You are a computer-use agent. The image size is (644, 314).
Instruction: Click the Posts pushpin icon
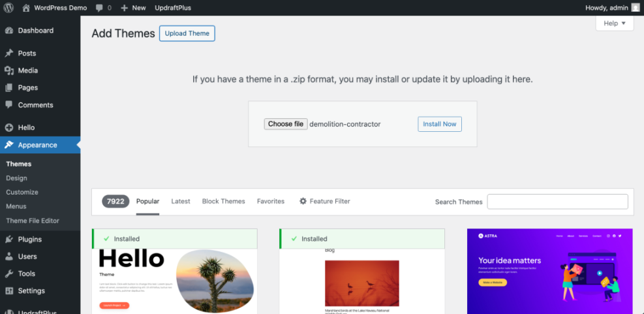coord(9,54)
